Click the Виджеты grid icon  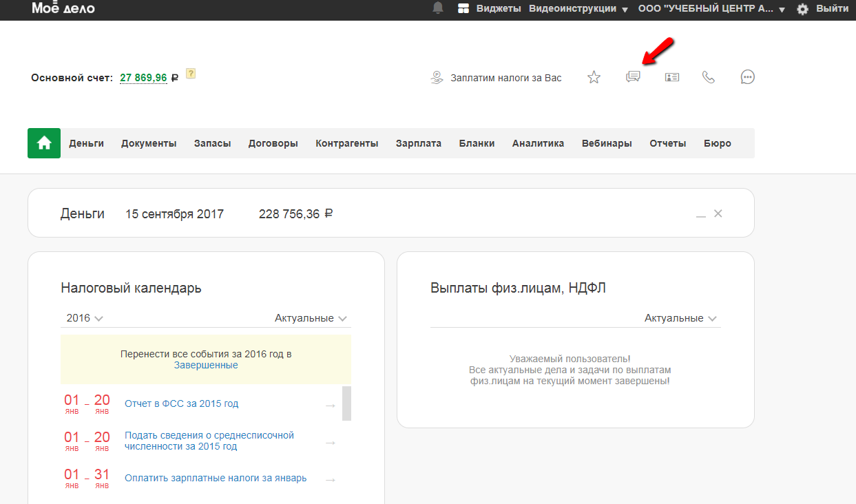tap(463, 9)
